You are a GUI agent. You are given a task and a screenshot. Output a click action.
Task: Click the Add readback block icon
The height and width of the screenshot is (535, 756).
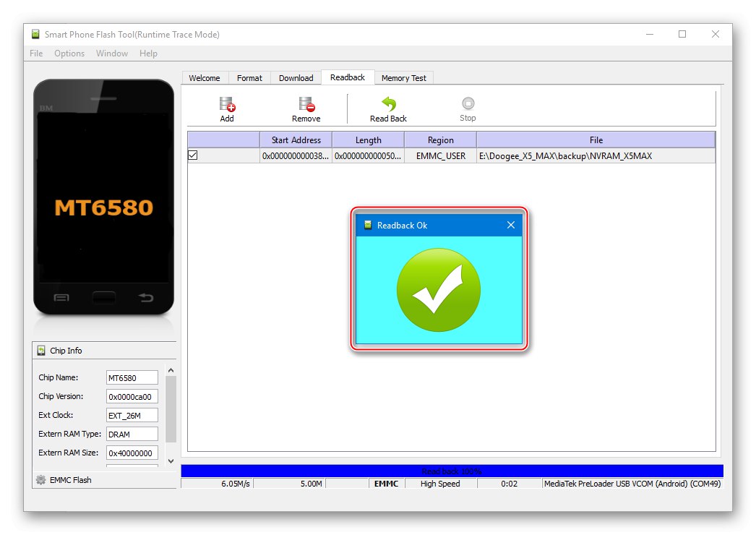click(x=226, y=103)
